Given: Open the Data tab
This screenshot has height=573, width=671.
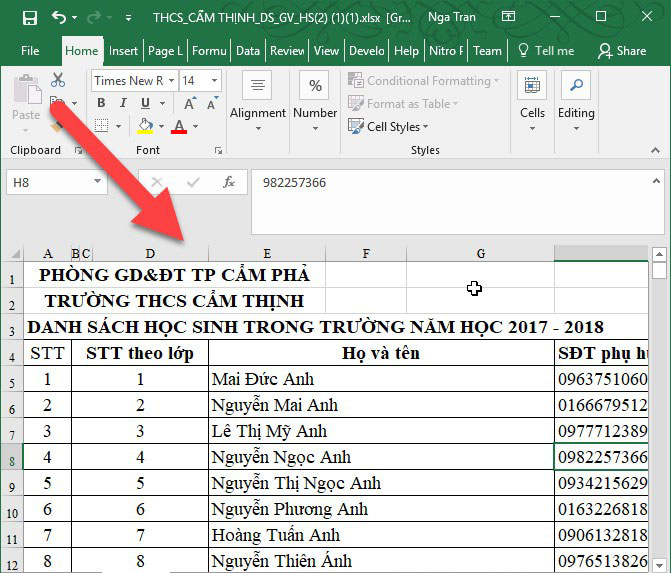Looking at the screenshot, I should (248, 51).
